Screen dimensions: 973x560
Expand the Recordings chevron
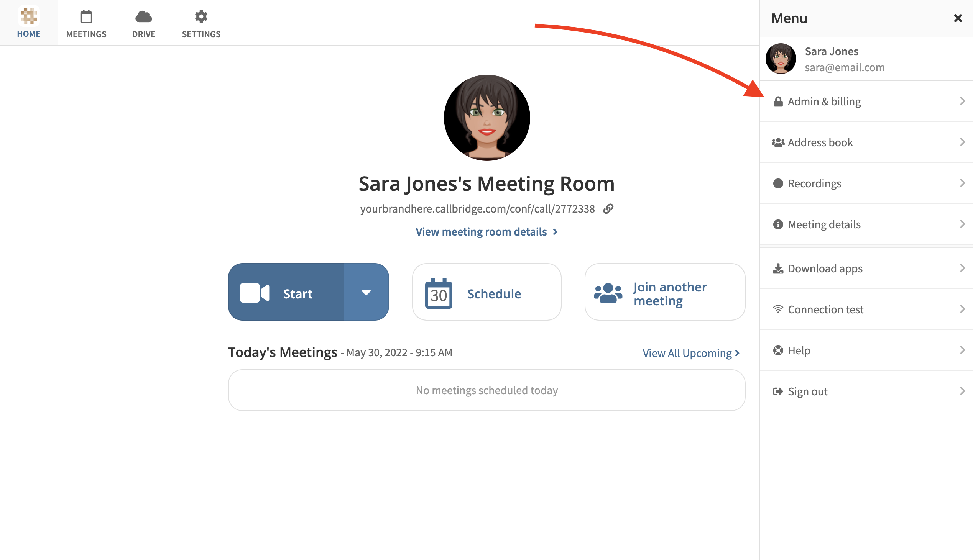(962, 183)
